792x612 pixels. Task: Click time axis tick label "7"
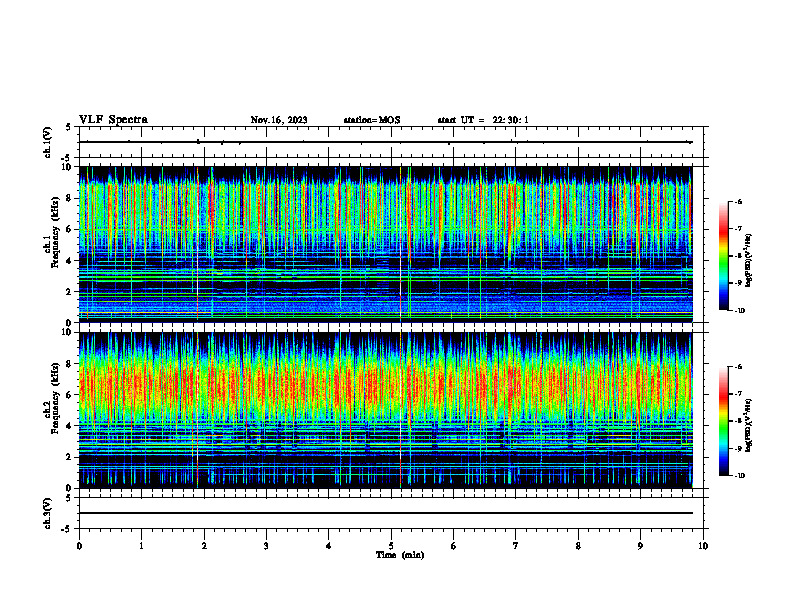click(x=516, y=546)
